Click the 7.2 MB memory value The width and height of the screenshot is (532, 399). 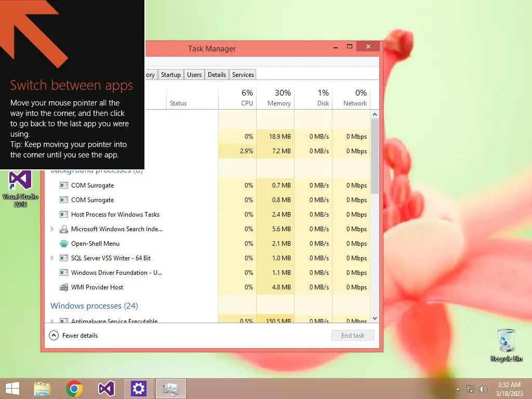(x=281, y=151)
